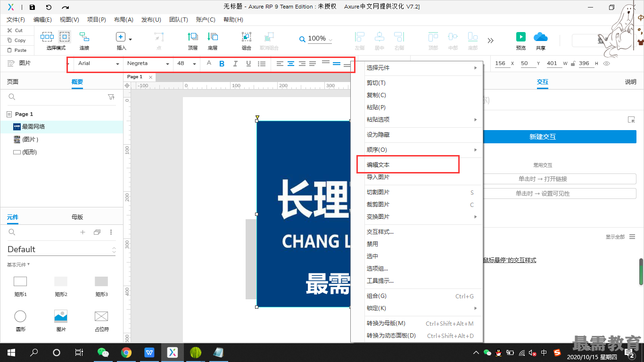Click the Copy button in toolbar
The height and width of the screenshot is (362, 644).
pos(16,41)
